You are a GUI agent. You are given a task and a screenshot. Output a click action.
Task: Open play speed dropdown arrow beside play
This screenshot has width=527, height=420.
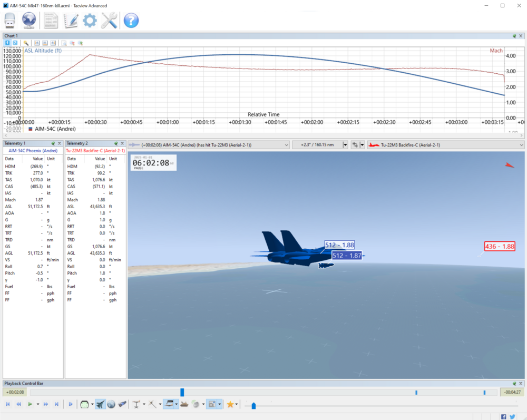(37, 404)
